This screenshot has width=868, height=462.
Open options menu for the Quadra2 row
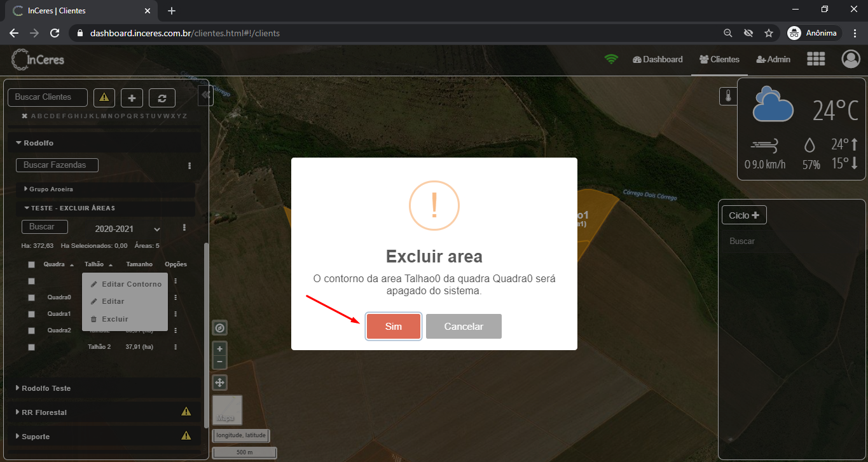coord(176,330)
